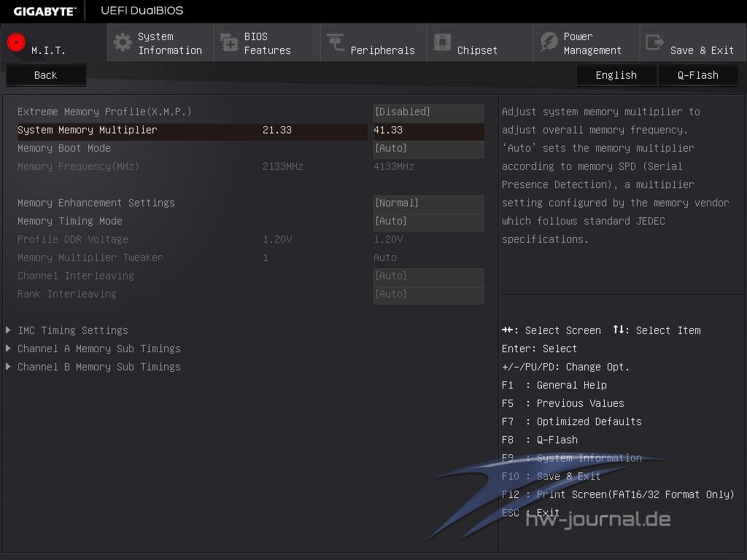Select Memory Enhancement Settings label
This screenshot has height=560, width=747.
pos(96,203)
